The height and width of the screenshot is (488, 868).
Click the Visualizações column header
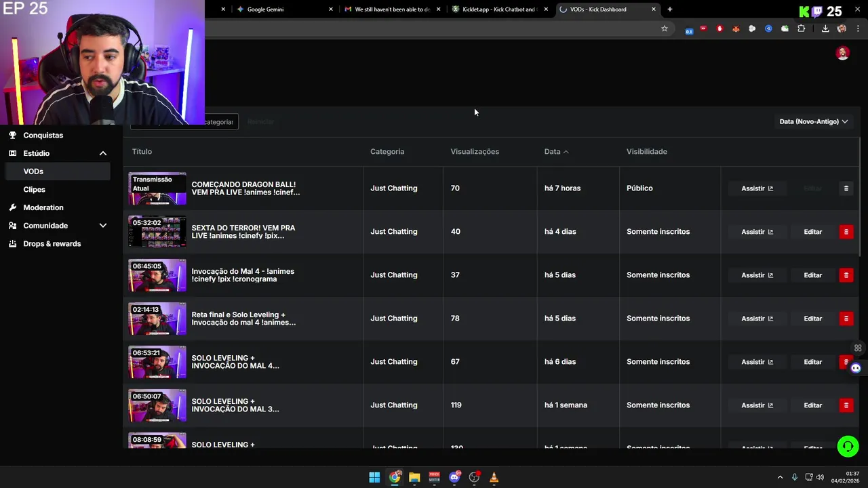pyautogui.click(x=475, y=152)
